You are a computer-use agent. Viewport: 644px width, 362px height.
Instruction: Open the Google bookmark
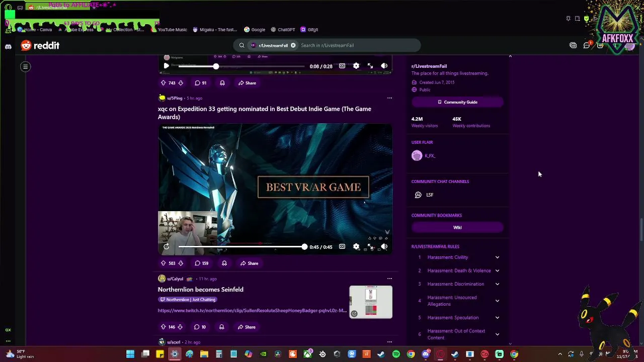click(255, 30)
